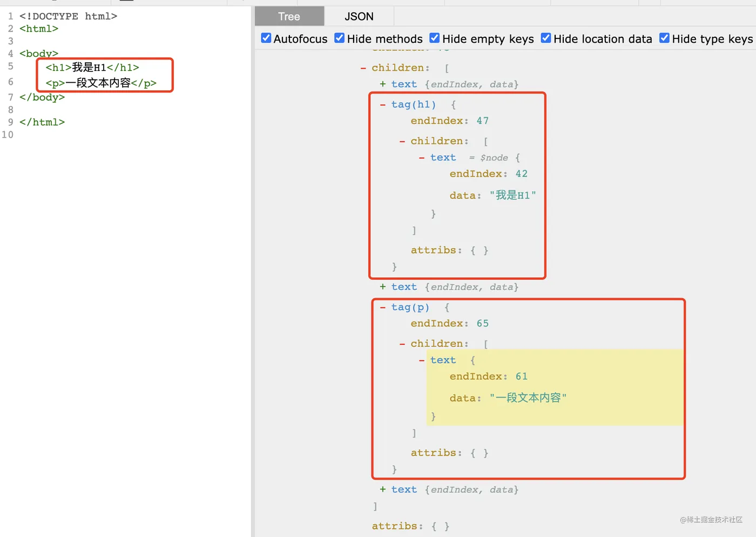Viewport: 756px width, 537px height.
Task: Place cursor in the <h1> code line
Action: coord(92,68)
